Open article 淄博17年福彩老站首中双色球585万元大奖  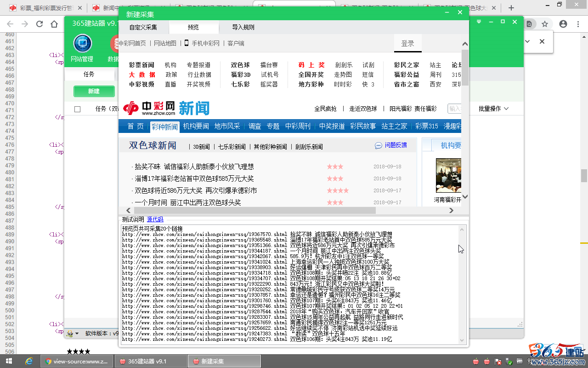(194, 178)
